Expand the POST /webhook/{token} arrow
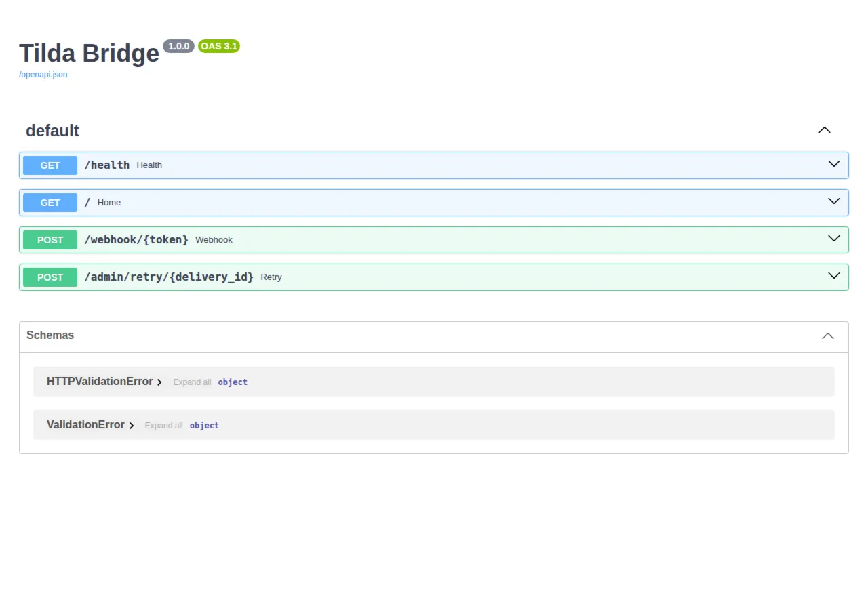The width and height of the screenshot is (868, 610). click(834, 239)
